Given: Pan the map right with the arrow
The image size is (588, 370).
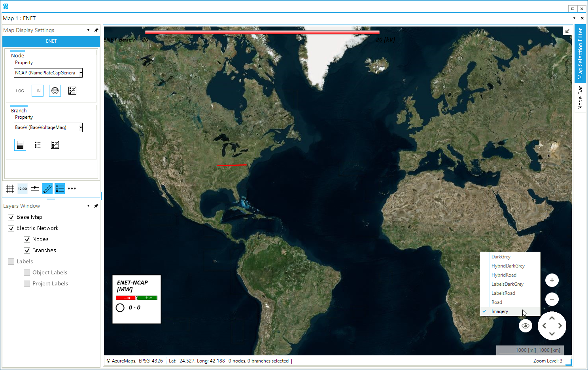Looking at the screenshot, I should [560, 326].
